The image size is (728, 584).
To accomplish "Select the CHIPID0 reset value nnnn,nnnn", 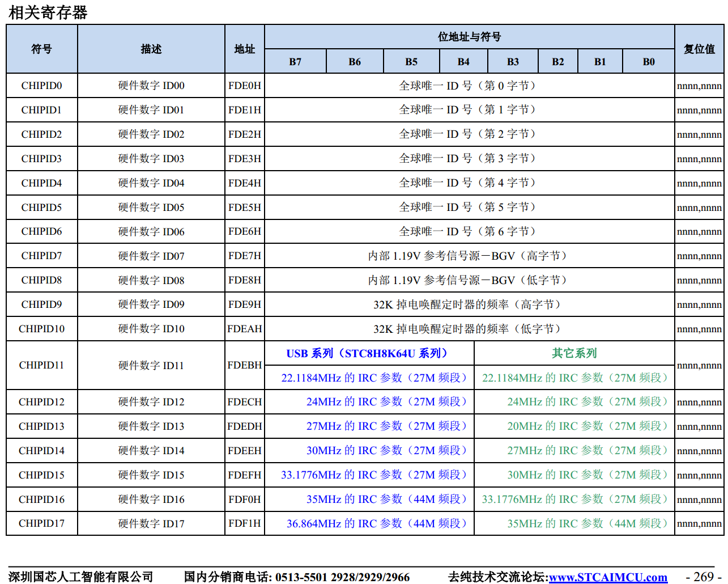I will [699, 86].
